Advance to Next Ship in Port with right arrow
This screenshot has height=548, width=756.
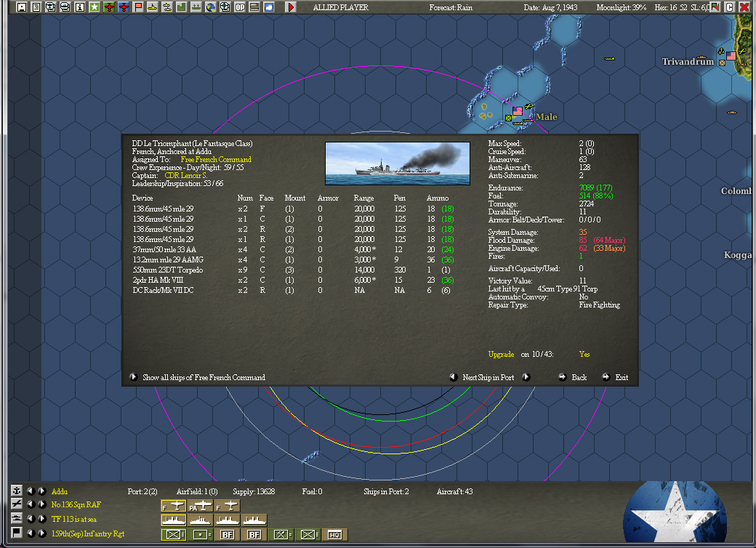pos(526,377)
